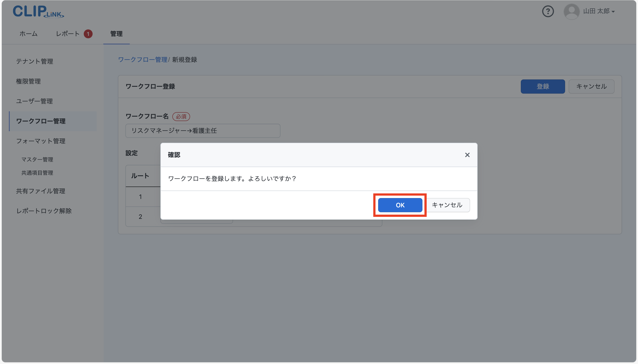Select テナント管理 in the sidebar
This screenshot has width=638, height=364.
[35, 61]
